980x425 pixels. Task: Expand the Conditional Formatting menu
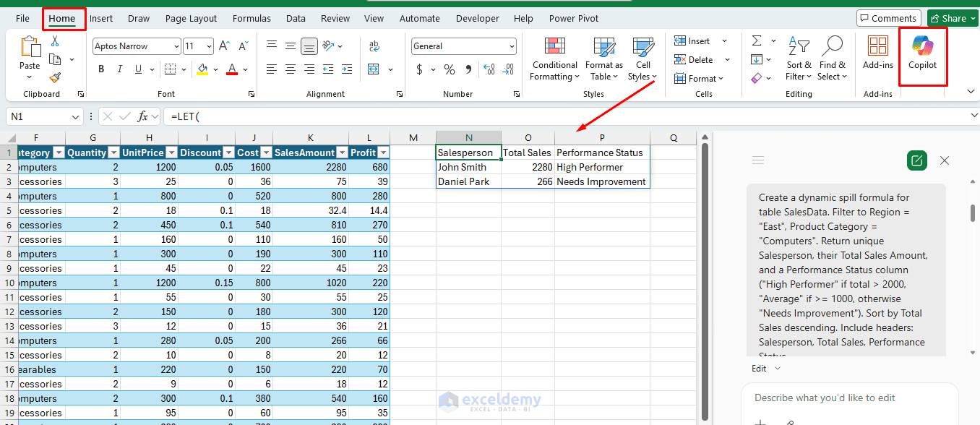555,59
